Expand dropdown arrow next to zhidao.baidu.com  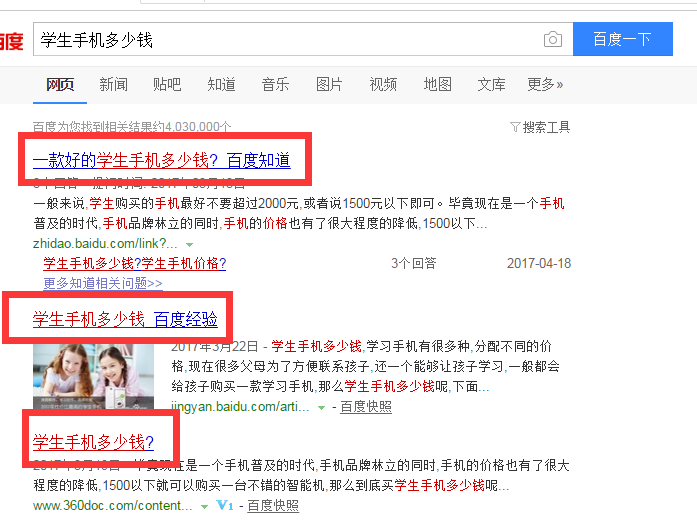(x=189, y=244)
